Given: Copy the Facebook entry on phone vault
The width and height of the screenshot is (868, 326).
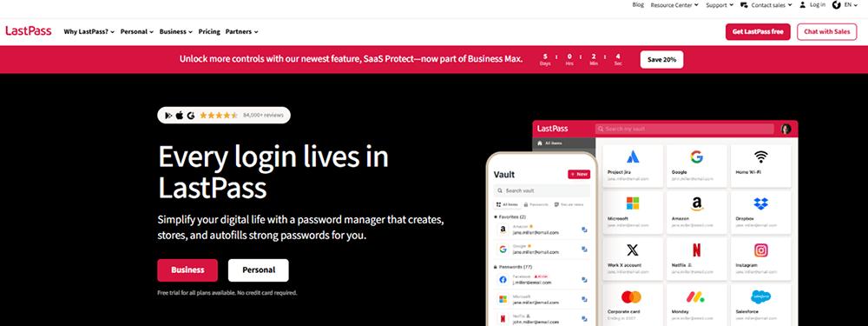Looking at the screenshot, I should [584, 280].
